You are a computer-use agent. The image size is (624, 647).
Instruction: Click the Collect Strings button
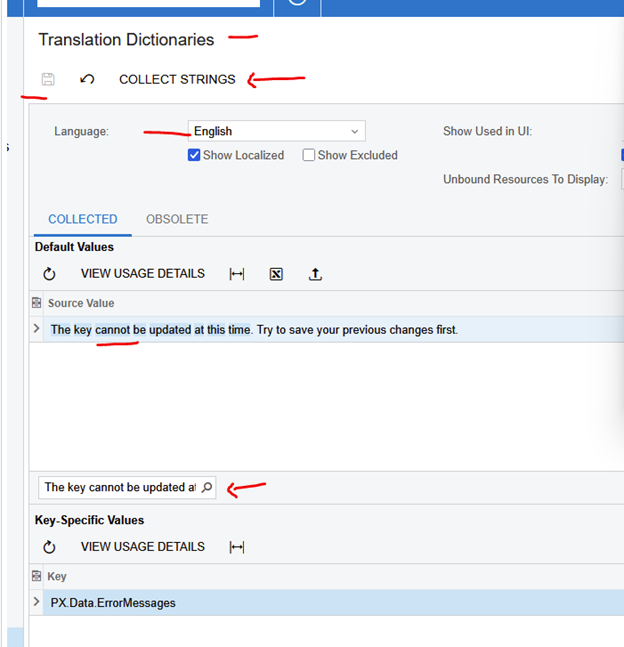click(x=177, y=79)
